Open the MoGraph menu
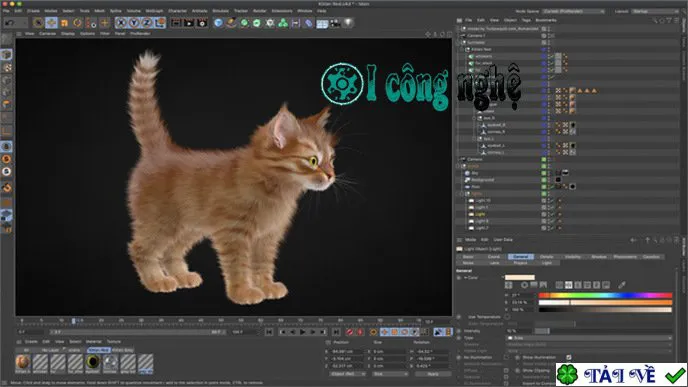 (x=154, y=11)
